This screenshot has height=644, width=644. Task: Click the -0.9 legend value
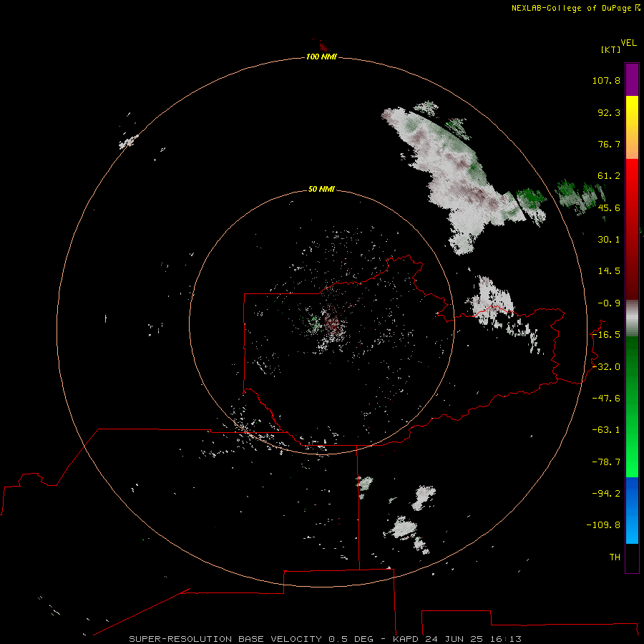(609, 303)
